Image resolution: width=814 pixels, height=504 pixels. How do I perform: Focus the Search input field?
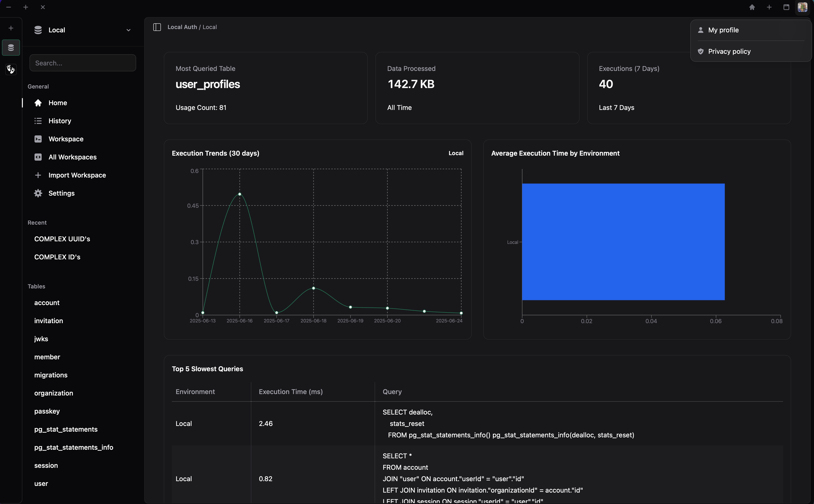click(x=83, y=63)
